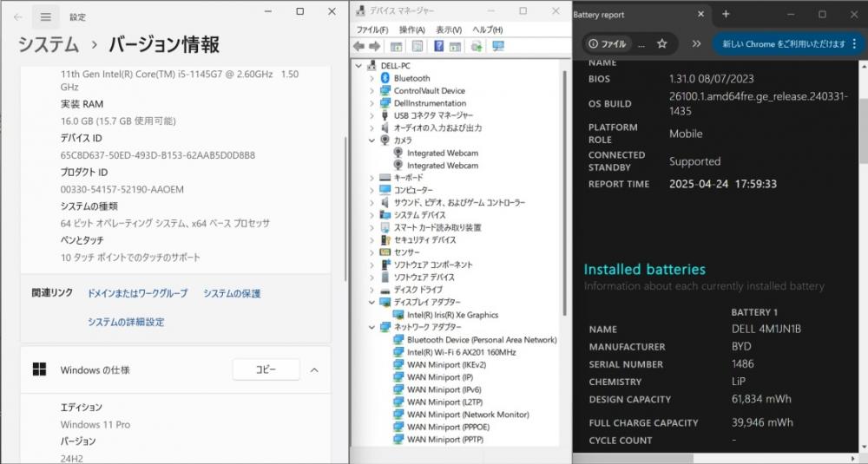
Task: Select the second Integrated Webcam entry
Action: click(x=443, y=166)
